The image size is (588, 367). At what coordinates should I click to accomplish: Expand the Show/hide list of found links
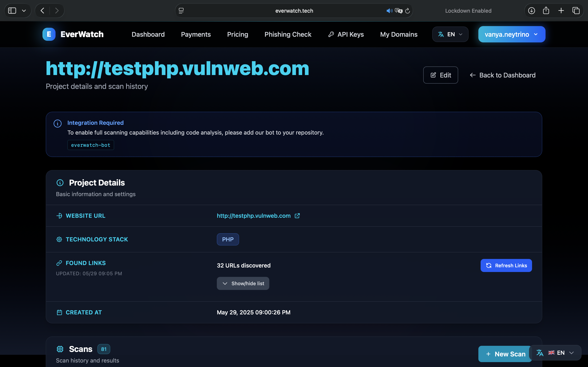coord(243,283)
